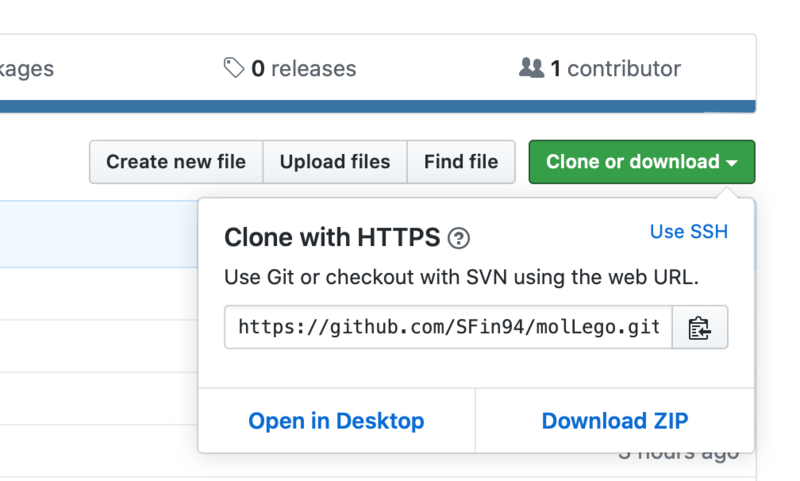800x481 pixels.
Task: Collapse the clone dropdown using its caret arrow
Action: (x=733, y=163)
